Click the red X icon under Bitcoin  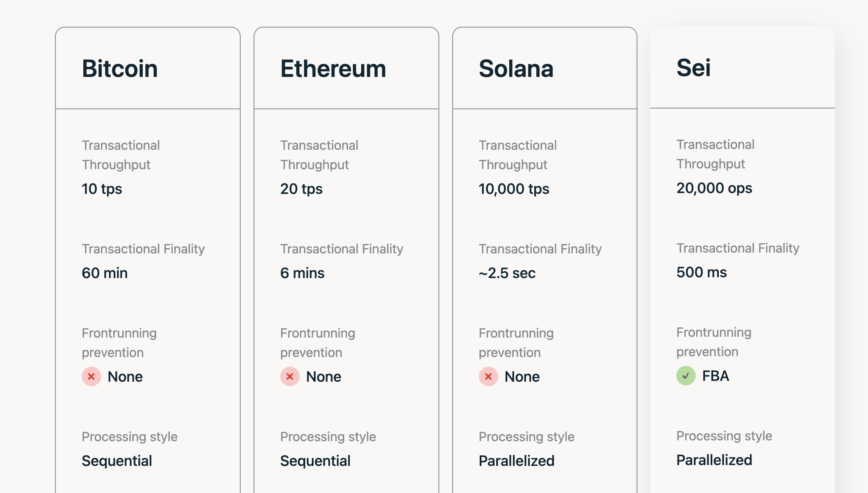point(91,376)
